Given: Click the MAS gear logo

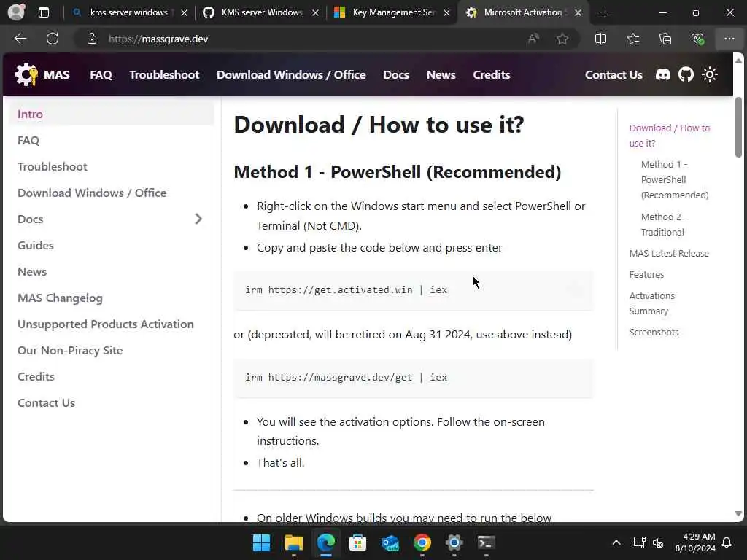Looking at the screenshot, I should [x=26, y=75].
